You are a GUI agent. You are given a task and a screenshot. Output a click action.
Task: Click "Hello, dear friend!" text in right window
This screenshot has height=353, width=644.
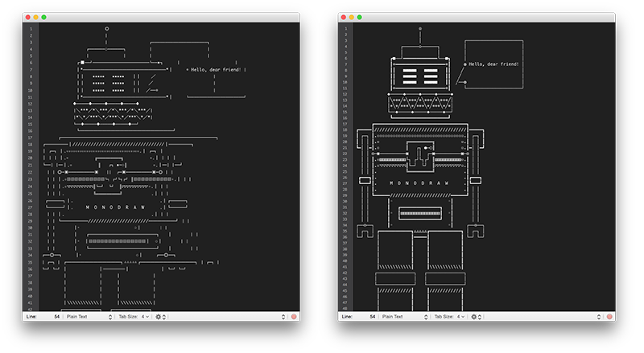(x=493, y=64)
